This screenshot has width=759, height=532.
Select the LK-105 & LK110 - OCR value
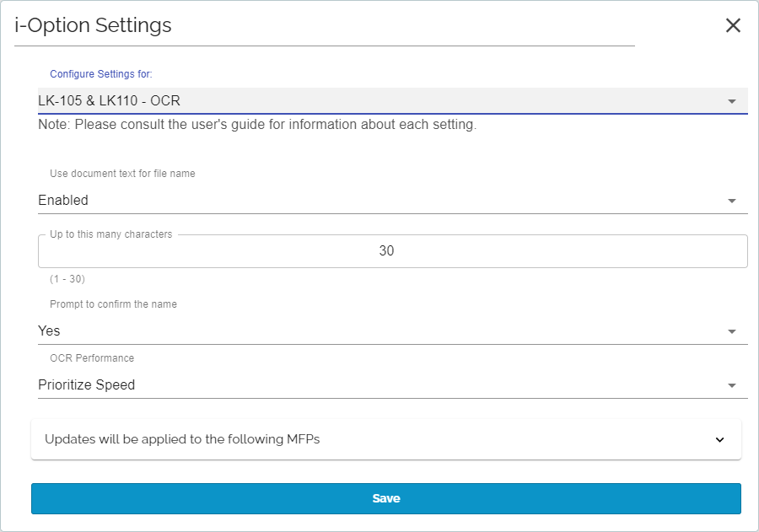tap(109, 100)
